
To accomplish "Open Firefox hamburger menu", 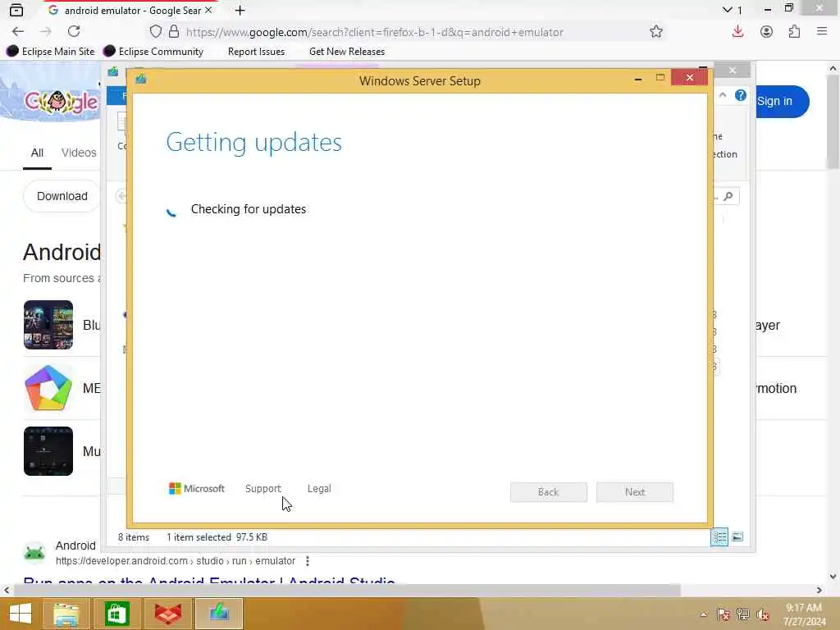I will click(822, 32).
